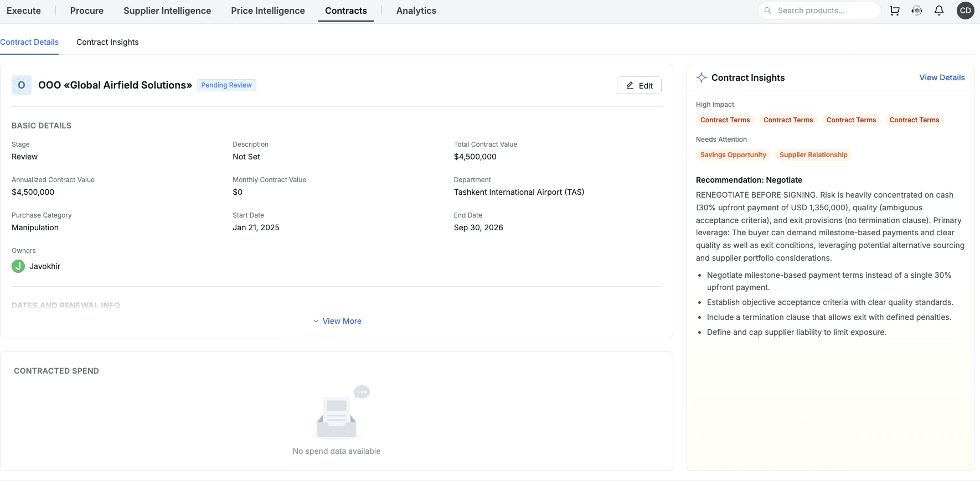The image size is (980, 486).
Task: Click department Tashkent International Airport (TAS)
Action: pos(519,192)
